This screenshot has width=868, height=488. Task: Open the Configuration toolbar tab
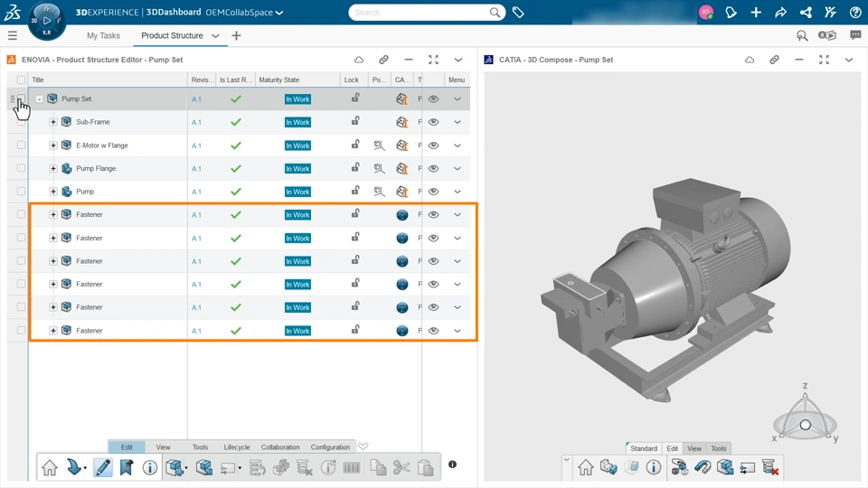331,447
